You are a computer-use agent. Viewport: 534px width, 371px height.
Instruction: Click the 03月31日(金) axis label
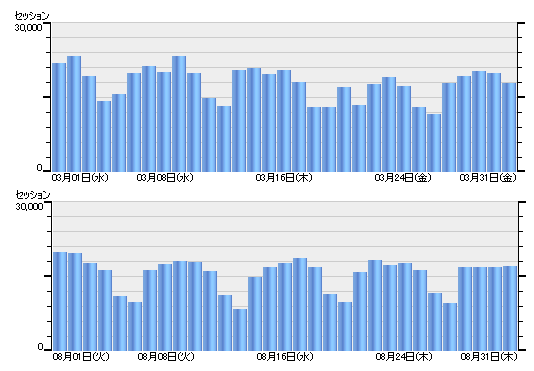[x=488, y=177]
